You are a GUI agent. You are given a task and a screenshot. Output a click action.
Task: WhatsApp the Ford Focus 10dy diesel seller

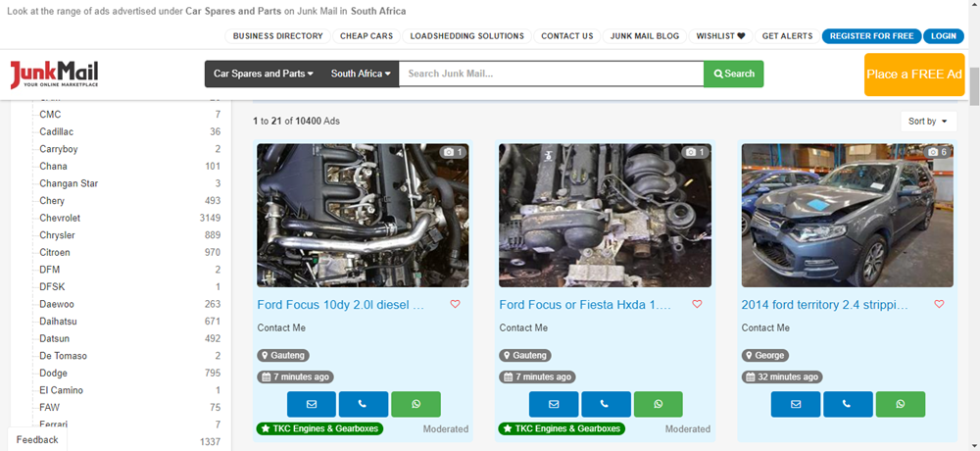click(x=416, y=404)
